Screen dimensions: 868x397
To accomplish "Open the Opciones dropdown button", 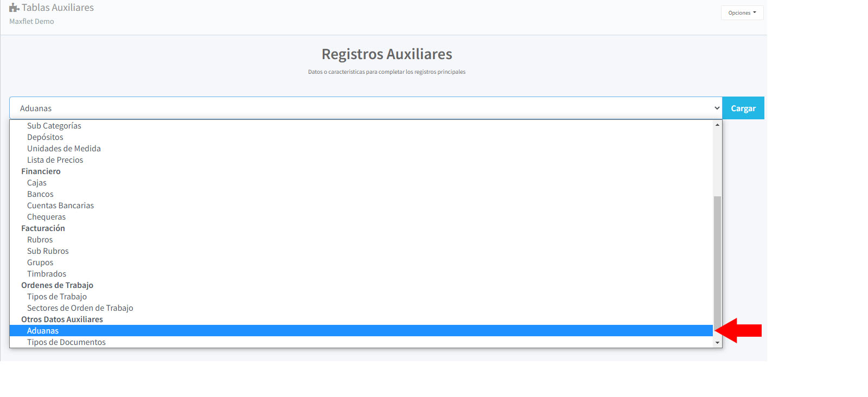I will coord(742,13).
